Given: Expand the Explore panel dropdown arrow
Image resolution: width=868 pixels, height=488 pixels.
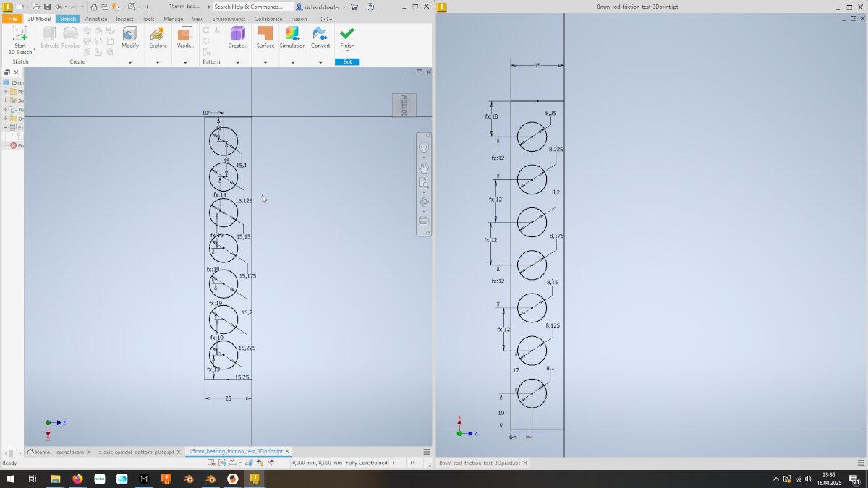Looking at the screenshot, I should [158, 63].
